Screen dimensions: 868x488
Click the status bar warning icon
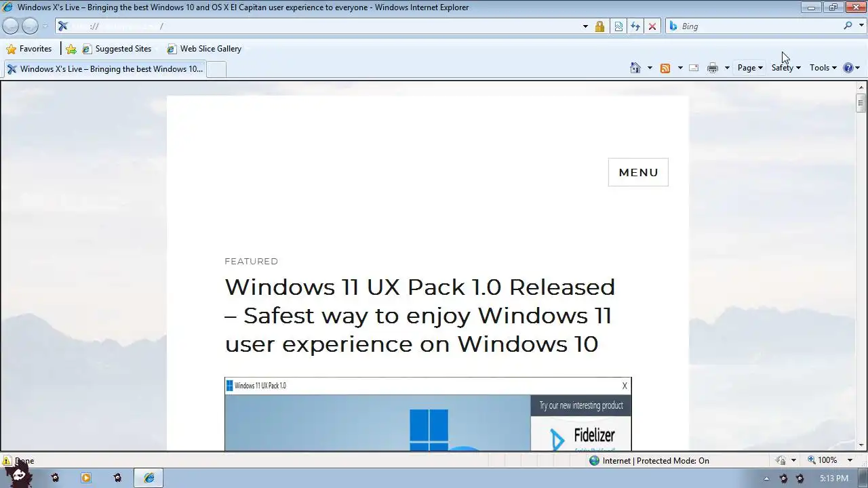[7, 460]
